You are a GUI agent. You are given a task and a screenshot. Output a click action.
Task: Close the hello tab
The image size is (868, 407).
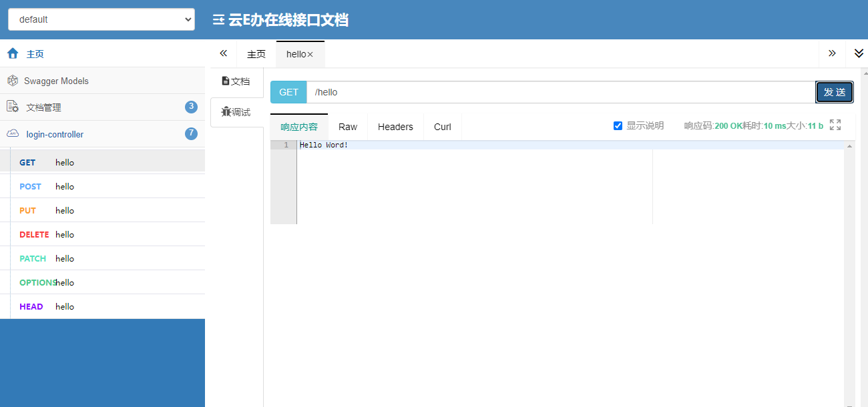coord(310,55)
